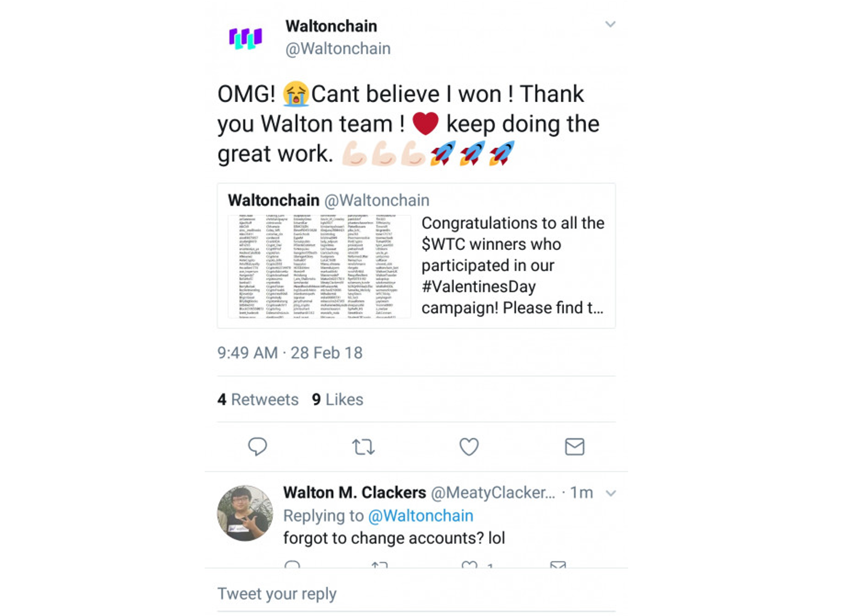Image resolution: width=842 pixels, height=616 pixels.
Task: Like the reply from Walton M. Clackers
Action: click(x=469, y=564)
